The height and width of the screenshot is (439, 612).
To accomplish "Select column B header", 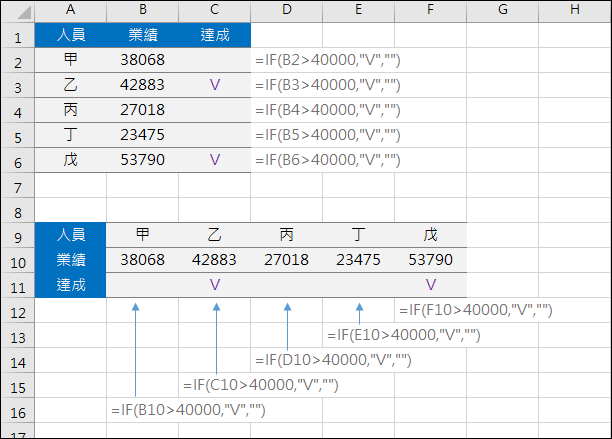I will tap(142, 10).
